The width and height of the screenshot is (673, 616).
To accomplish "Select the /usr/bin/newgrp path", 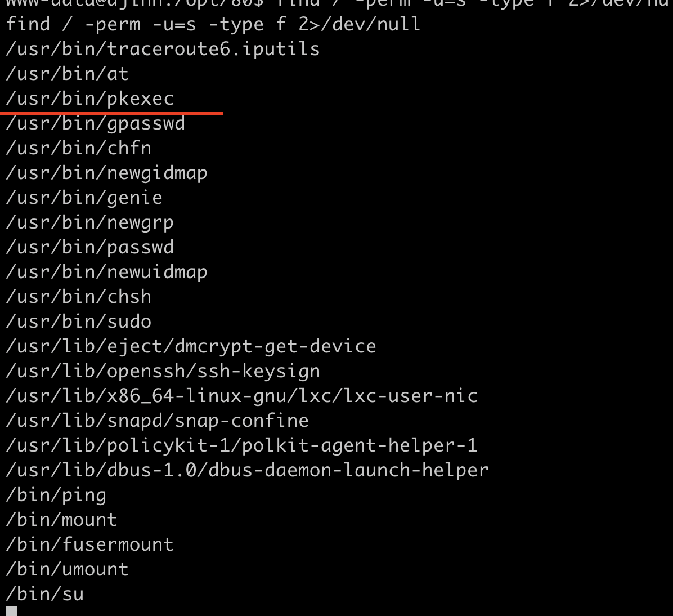I will (89, 222).
